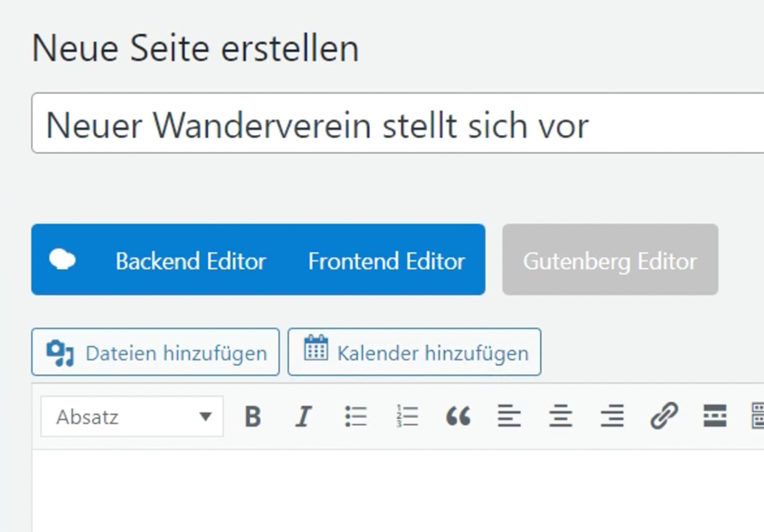The height and width of the screenshot is (532, 764).
Task: Open the Absatz paragraph format dropdown
Action: pyautogui.click(x=132, y=417)
